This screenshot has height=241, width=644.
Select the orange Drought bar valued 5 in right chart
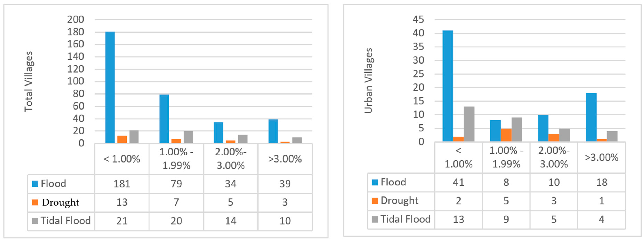[506, 135]
